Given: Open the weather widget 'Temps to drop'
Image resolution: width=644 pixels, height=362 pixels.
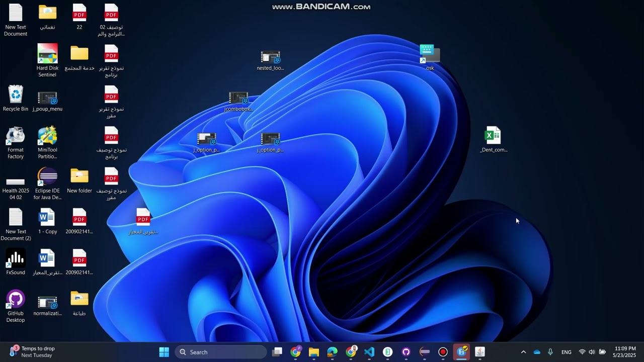Looking at the screenshot, I should click(31, 352).
